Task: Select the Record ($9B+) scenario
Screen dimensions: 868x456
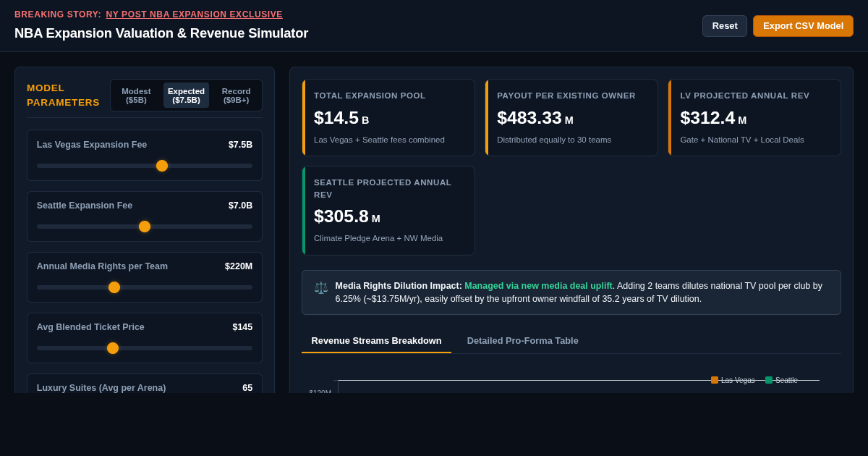Action: coord(236,96)
